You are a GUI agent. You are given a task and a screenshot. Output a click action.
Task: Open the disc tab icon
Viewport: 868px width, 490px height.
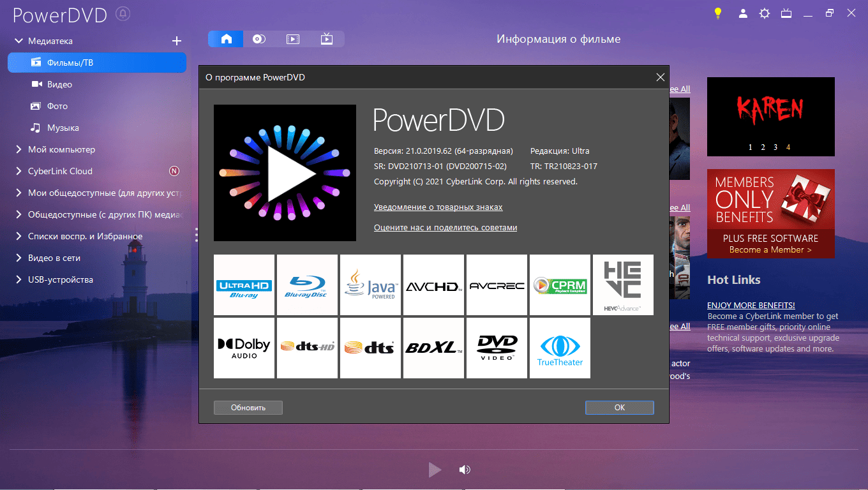coord(258,39)
